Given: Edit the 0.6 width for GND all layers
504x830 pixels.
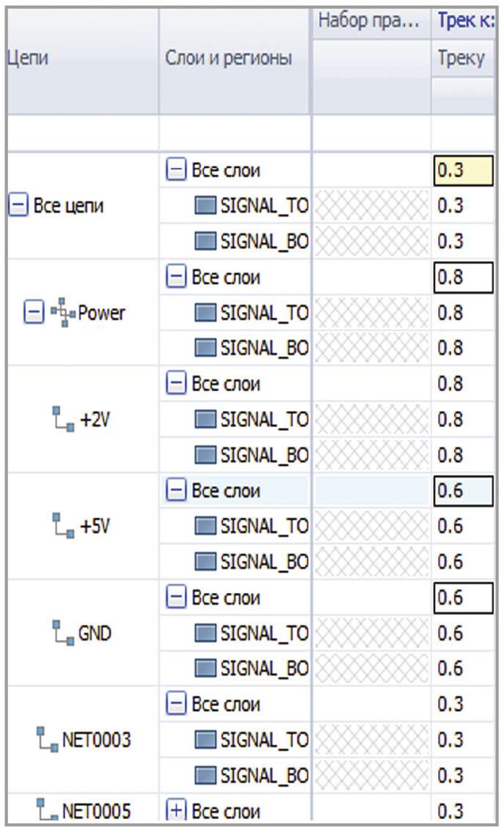Looking at the screenshot, I should pyautogui.click(x=462, y=598).
